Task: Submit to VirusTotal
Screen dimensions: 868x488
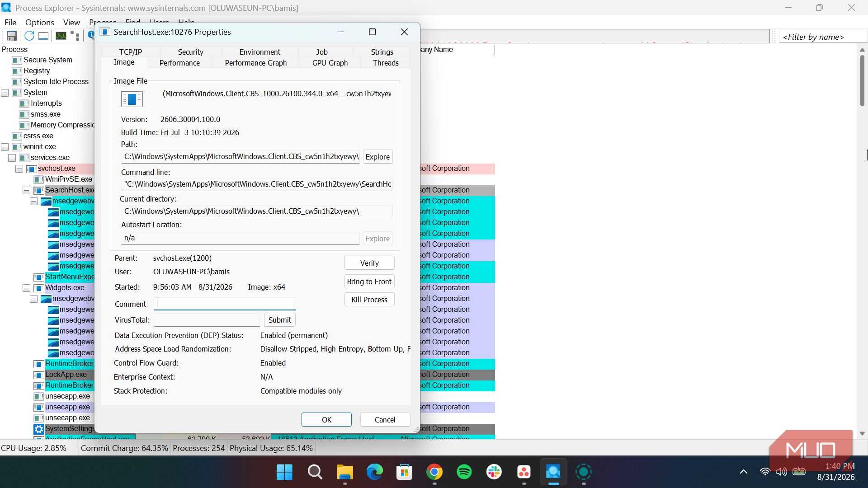Action: click(x=280, y=320)
